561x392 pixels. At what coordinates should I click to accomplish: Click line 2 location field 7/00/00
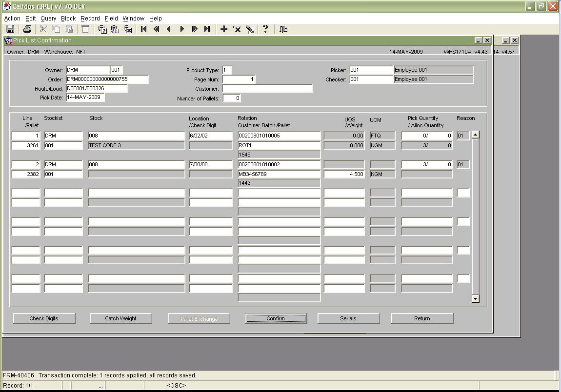(211, 164)
